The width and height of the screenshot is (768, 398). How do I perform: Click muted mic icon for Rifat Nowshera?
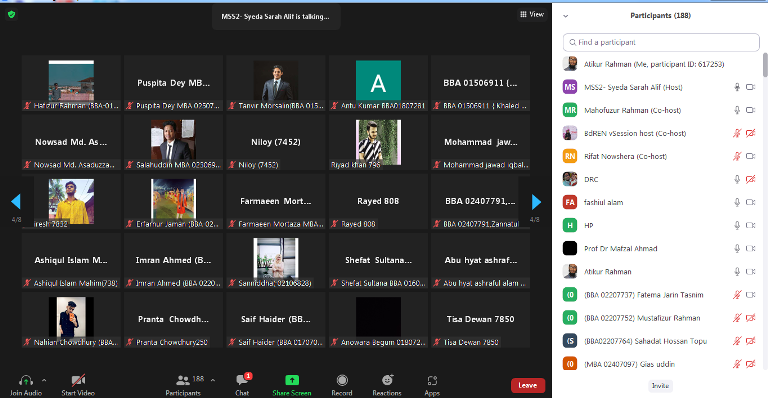(x=737, y=156)
